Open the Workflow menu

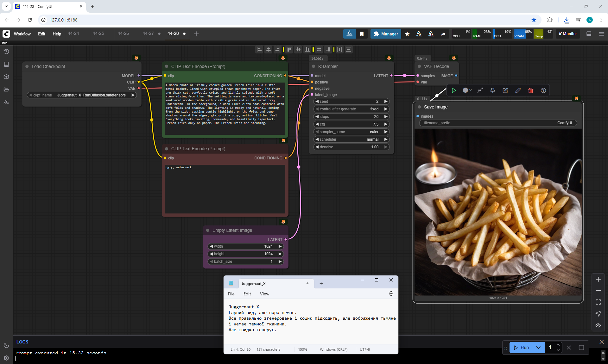tap(22, 34)
